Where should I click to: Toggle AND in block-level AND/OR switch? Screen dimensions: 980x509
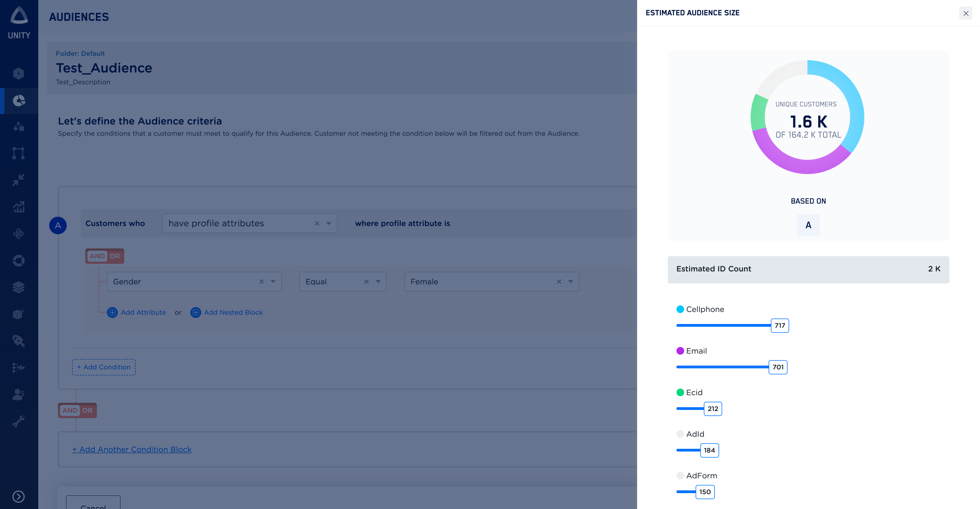(x=70, y=410)
